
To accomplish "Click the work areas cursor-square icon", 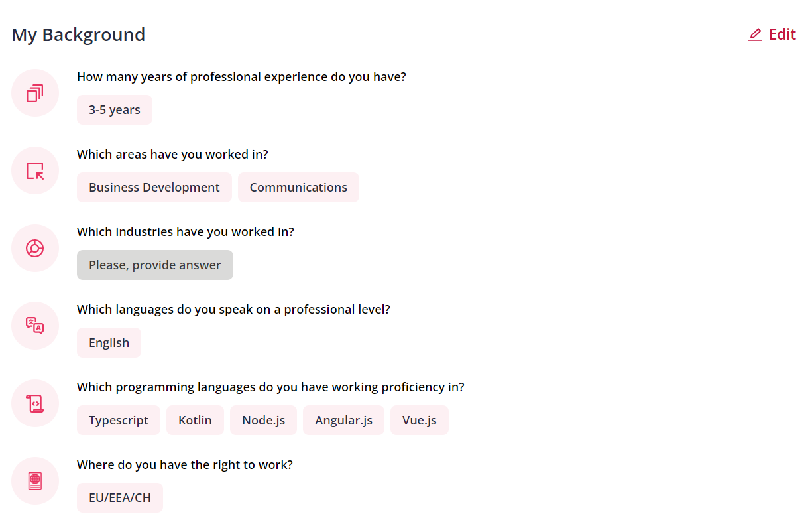I will (x=35, y=170).
